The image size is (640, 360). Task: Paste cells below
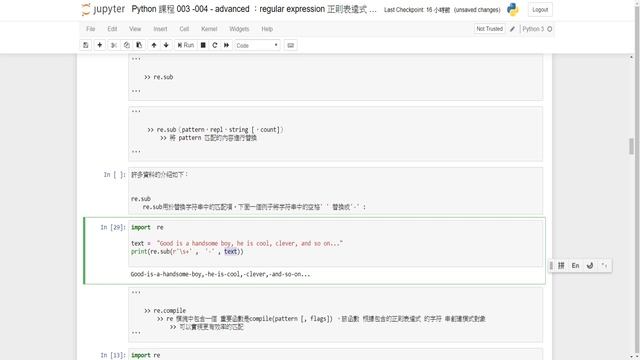pyautogui.click(x=139, y=45)
